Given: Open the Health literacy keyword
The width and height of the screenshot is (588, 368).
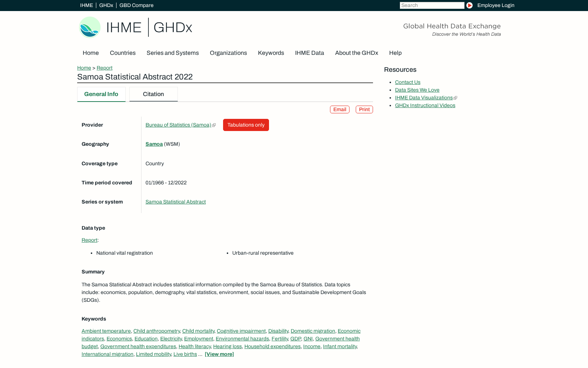Looking at the screenshot, I should pyautogui.click(x=195, y=347).
